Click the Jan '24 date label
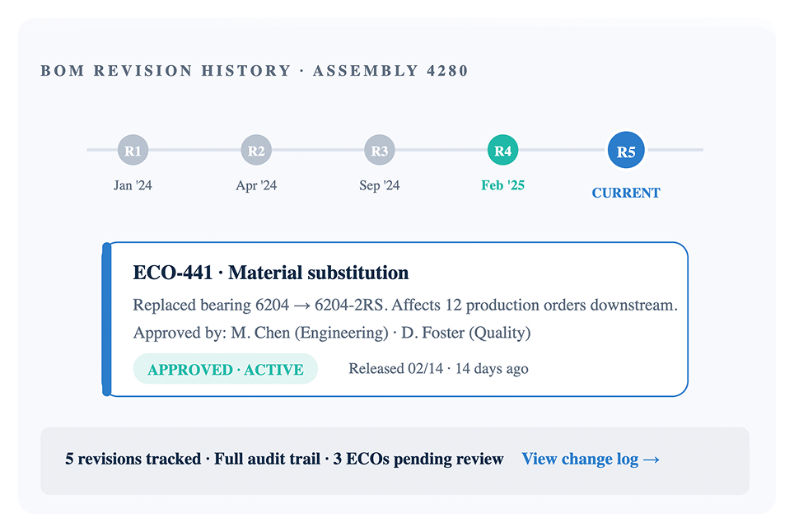794x532 pixels. point(133,185)
